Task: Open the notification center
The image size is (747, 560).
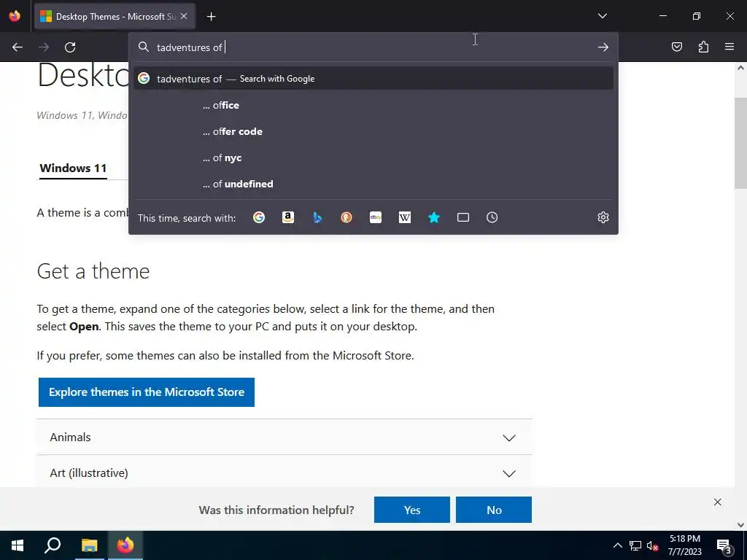Action: coord(724,545)
